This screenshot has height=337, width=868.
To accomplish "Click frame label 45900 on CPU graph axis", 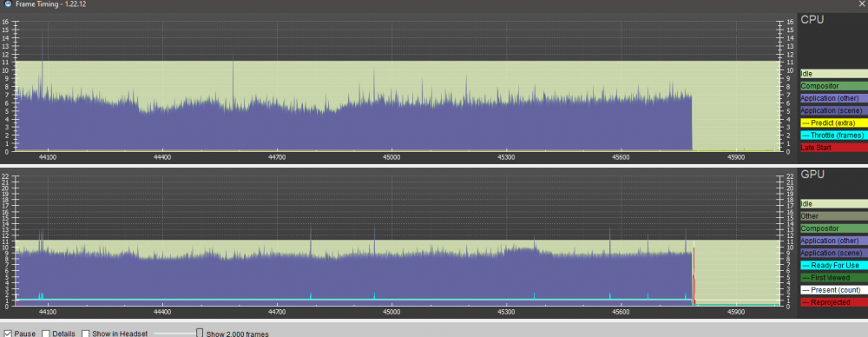I will pyautogui.click(x=736, y=157).
